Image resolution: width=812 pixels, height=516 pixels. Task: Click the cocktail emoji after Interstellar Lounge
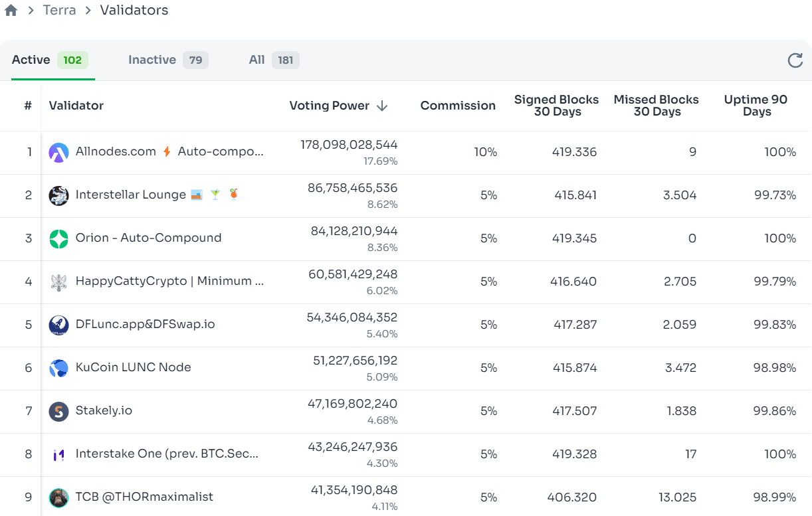click(x=215, y=195)
